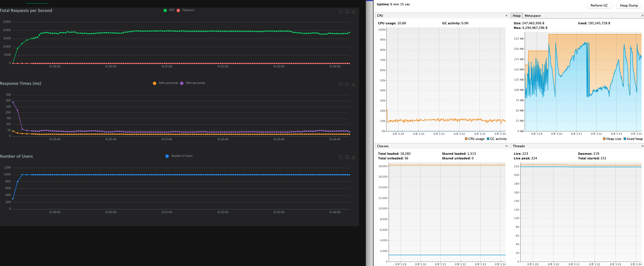Reset zoom on Response Times chart
Viewport: 644px width, 266px height.
(347, 84)
